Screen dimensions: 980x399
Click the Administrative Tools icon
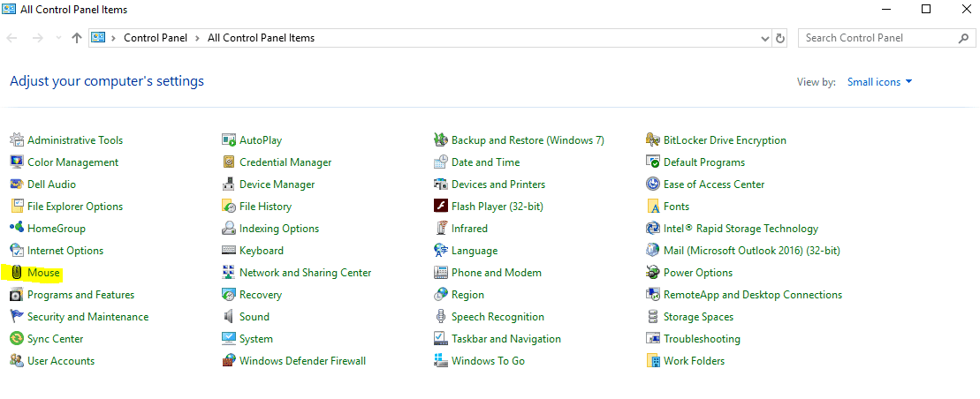pos(17,139)
